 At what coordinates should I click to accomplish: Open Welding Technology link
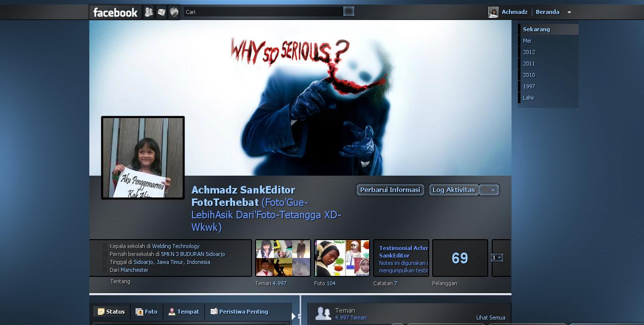pyautogui.click(x=176, y=246)
